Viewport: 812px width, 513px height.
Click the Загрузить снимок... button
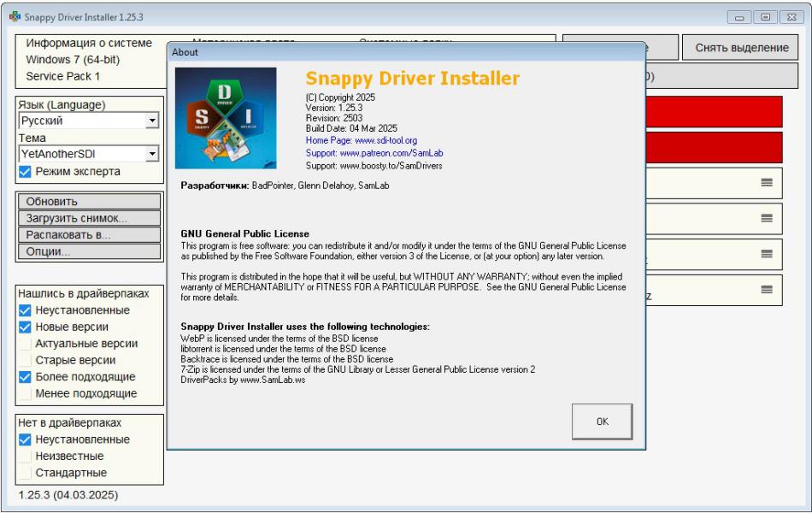88,218
